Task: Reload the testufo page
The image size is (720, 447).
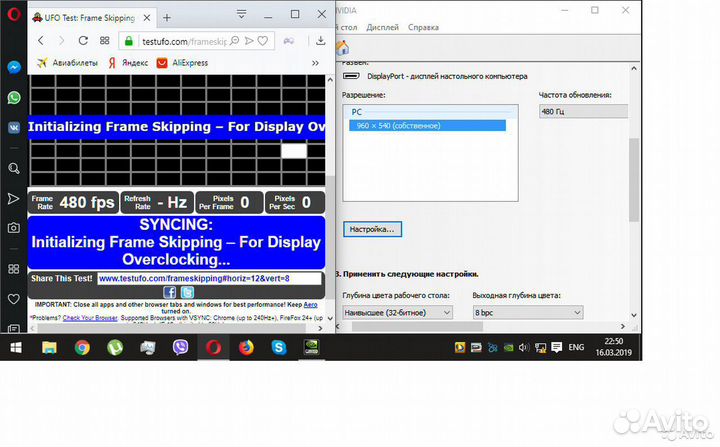Action: 83,41
